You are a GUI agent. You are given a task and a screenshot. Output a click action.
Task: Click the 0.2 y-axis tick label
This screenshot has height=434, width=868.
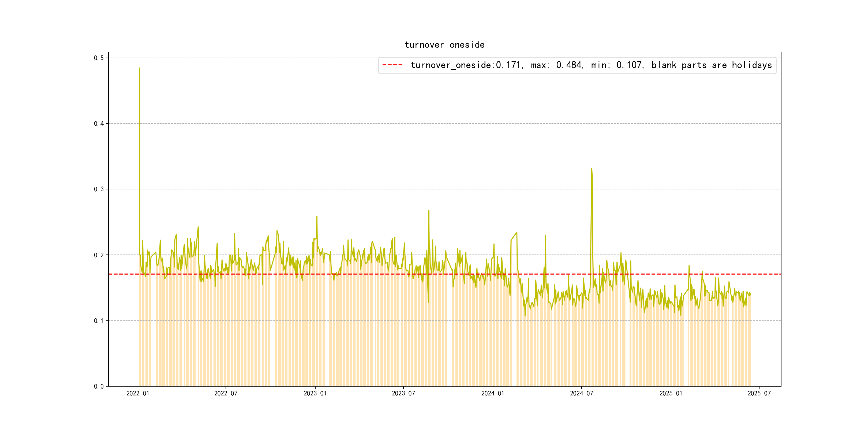(x=99, y=255)
